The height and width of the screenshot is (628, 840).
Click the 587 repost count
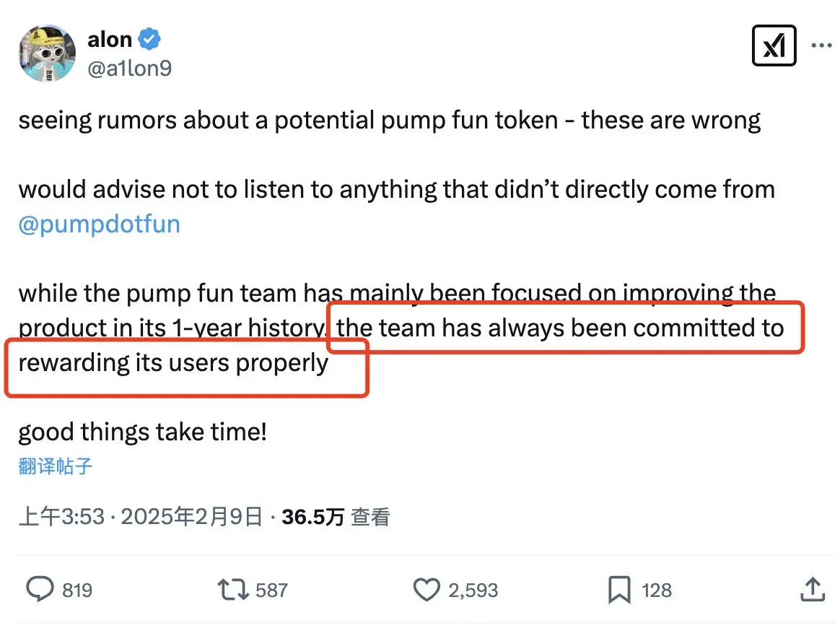pos(271,590)
